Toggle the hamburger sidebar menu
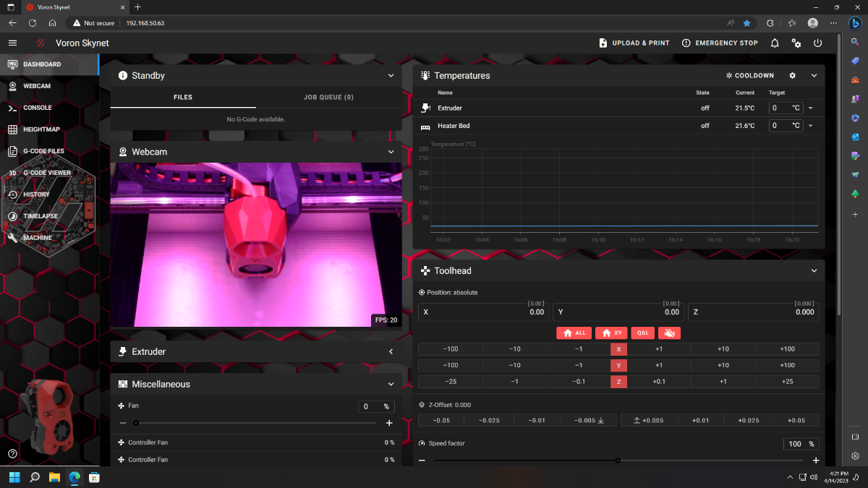The height and width of the screenshot is (488, 868). (12, 43)
